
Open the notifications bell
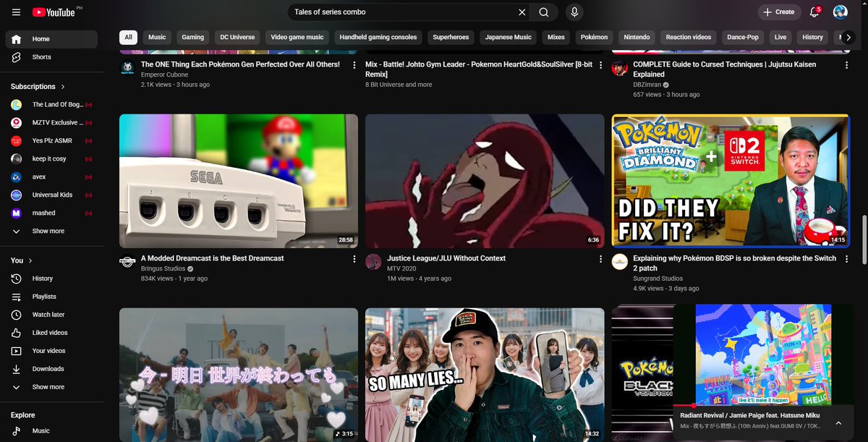click(814, 12)
